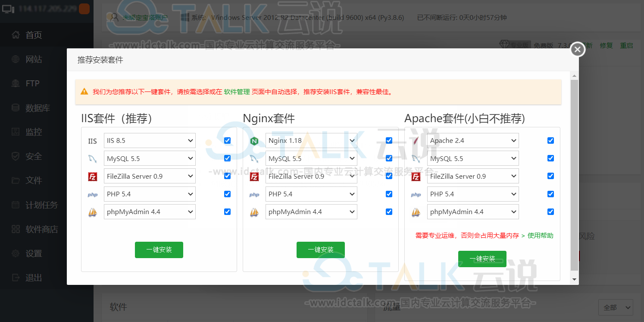Uncheck FileZilla Server checkbox in IIS套件
The image size is (644, 322).
[227, 176]
